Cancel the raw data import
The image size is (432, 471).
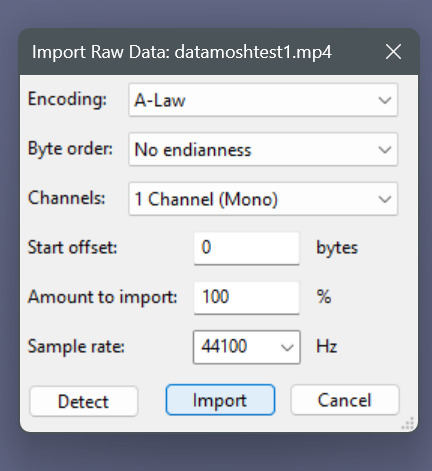(345, 400)
